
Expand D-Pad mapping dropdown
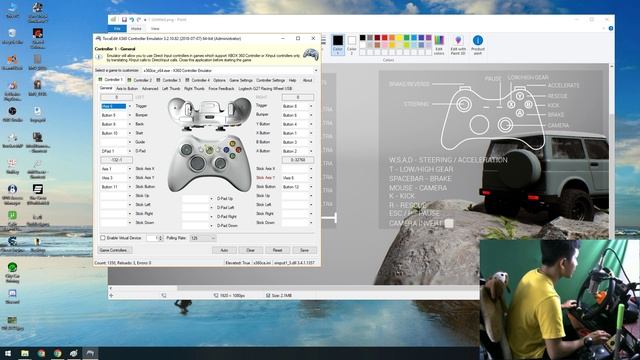click(x=130, y=151)
